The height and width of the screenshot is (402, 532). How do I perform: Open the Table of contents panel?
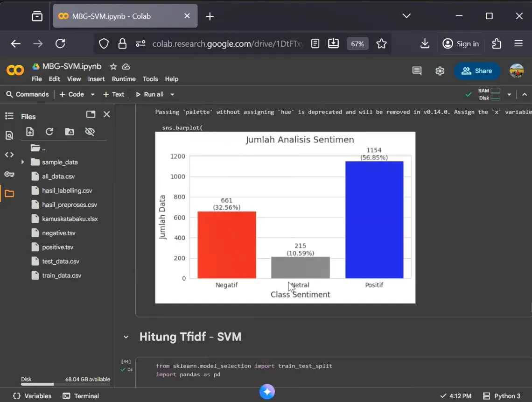[x=9, y=116]
